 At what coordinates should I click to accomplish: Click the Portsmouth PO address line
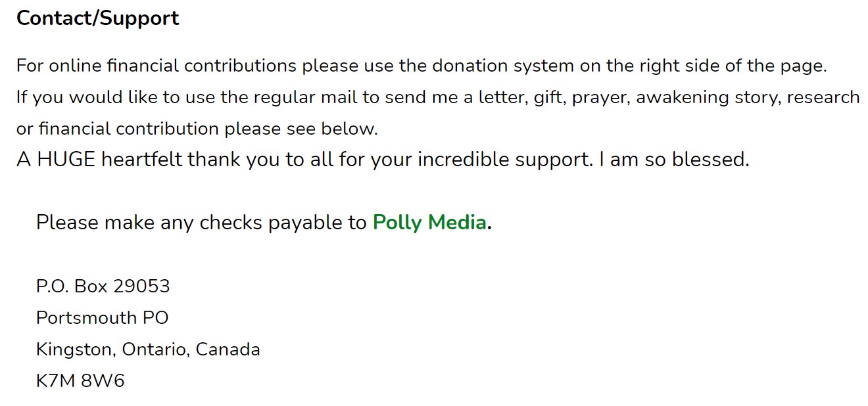pyautogui.click(x=102, y=318)
